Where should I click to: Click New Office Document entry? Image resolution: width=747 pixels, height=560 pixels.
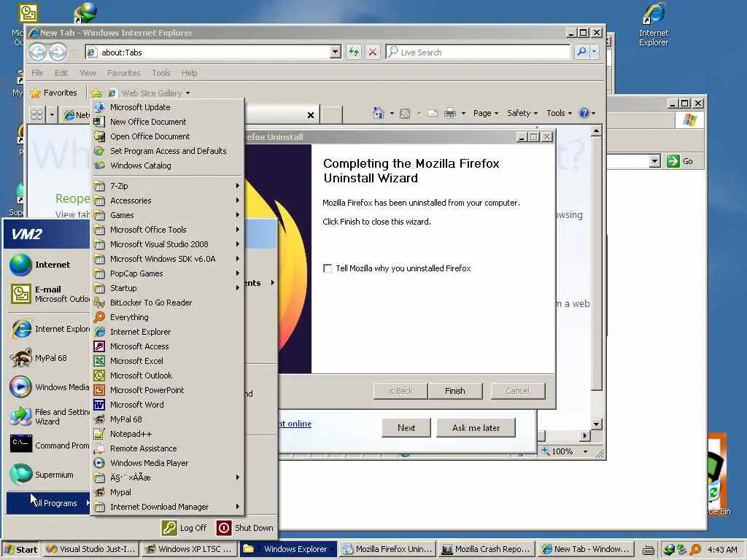pyautogui.click(x=168, y=122)
